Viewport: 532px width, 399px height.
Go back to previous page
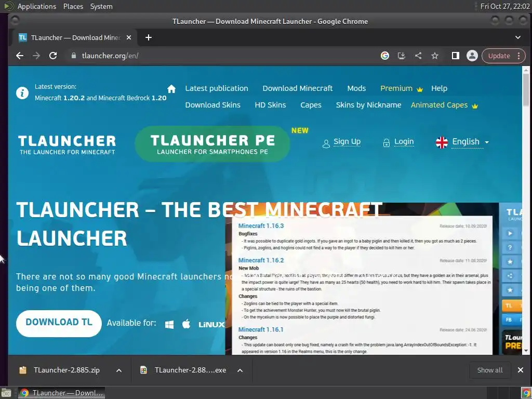[x=20, y=56]
